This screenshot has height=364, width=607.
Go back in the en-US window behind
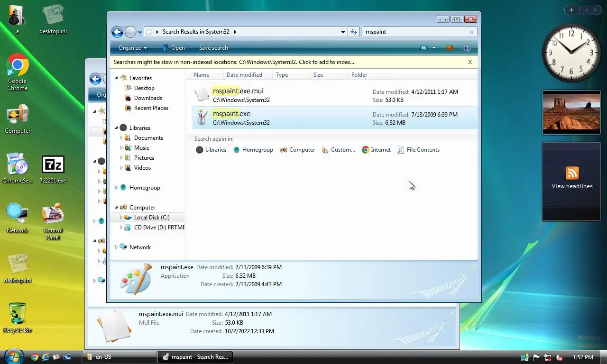tap(95, 79)
